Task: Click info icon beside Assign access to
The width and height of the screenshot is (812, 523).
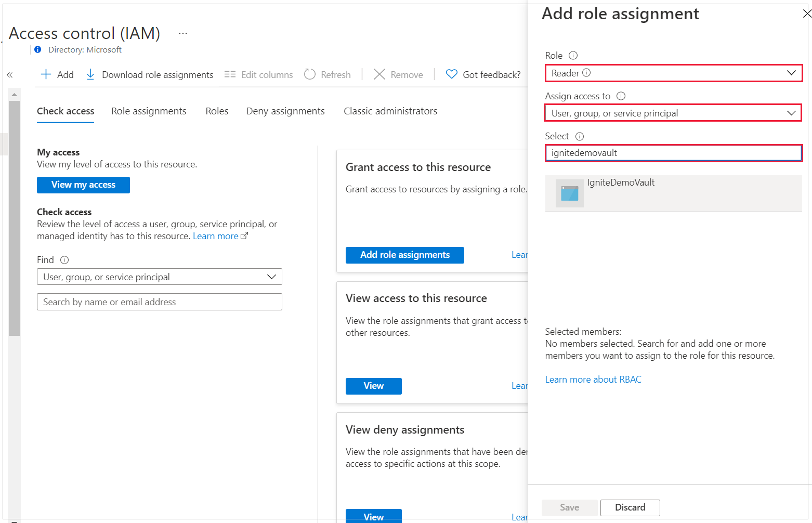Action: (621, 96)
